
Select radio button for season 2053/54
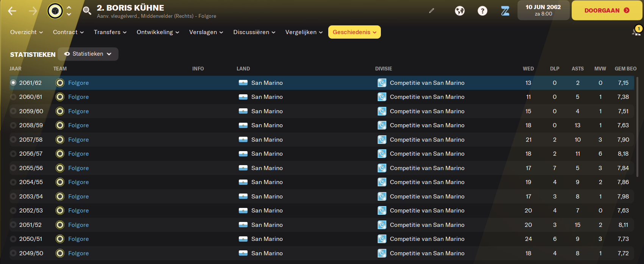(13, 196)
